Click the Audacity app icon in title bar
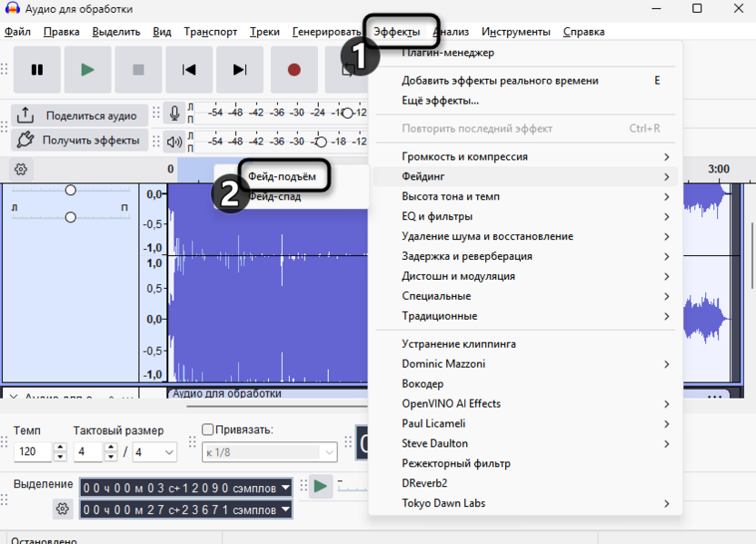Image resolution: width=756 pixels, height=544 pixels. pos(12,8)
